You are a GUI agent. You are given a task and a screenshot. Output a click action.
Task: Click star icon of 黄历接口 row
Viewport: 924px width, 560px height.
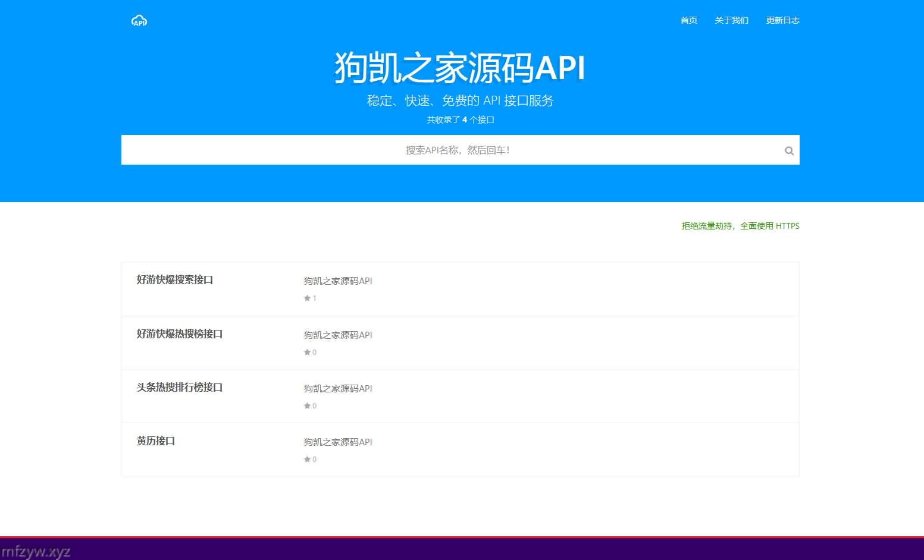(x=307, y=460)
